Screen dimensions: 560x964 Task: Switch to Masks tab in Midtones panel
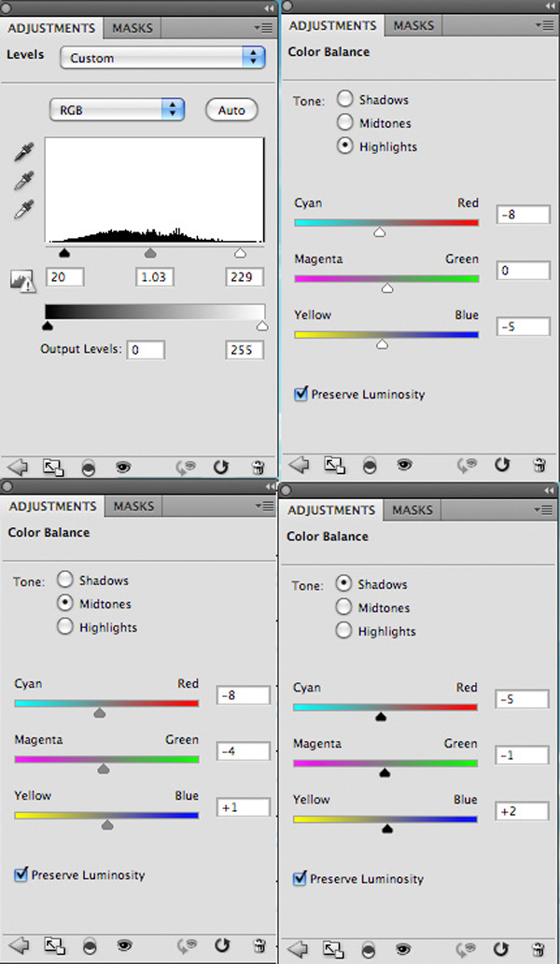coord(133,506)
